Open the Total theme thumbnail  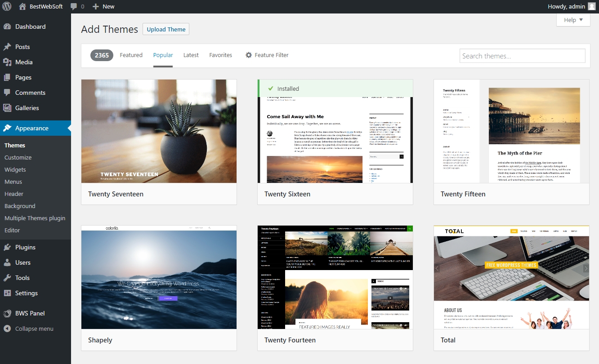511,277
